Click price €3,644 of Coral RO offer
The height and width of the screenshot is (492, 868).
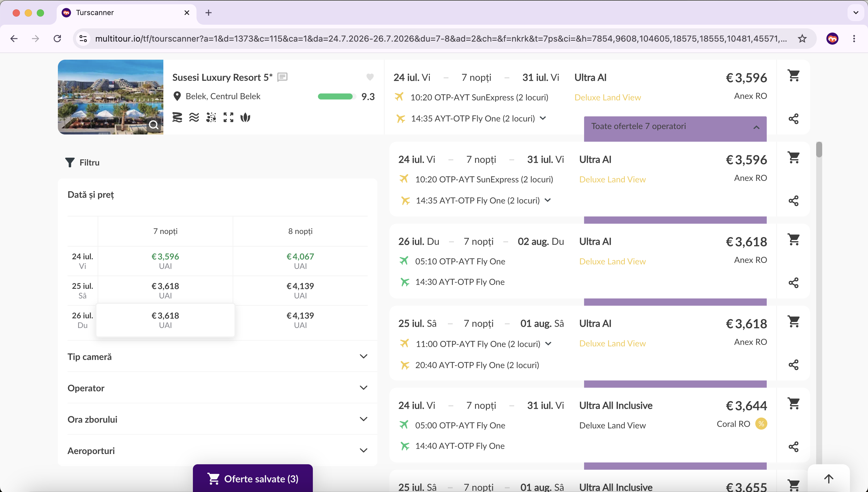pos(747,405)
